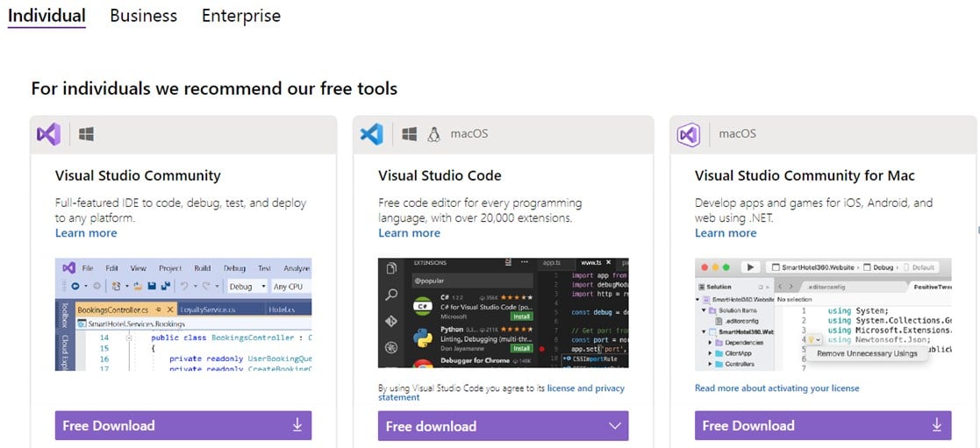Open the Business tab
The width and height of the screenshot is (980, 448).
[x=144, y=16]
